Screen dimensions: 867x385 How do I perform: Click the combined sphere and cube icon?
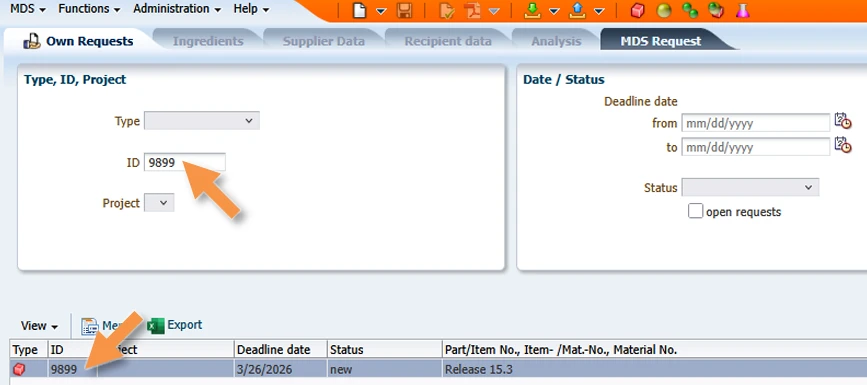pos(717,11)
